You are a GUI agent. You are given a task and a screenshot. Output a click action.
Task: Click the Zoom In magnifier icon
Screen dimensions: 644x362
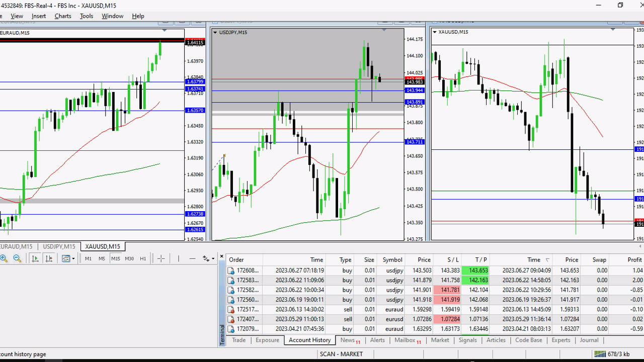click(x=4, y=258)
